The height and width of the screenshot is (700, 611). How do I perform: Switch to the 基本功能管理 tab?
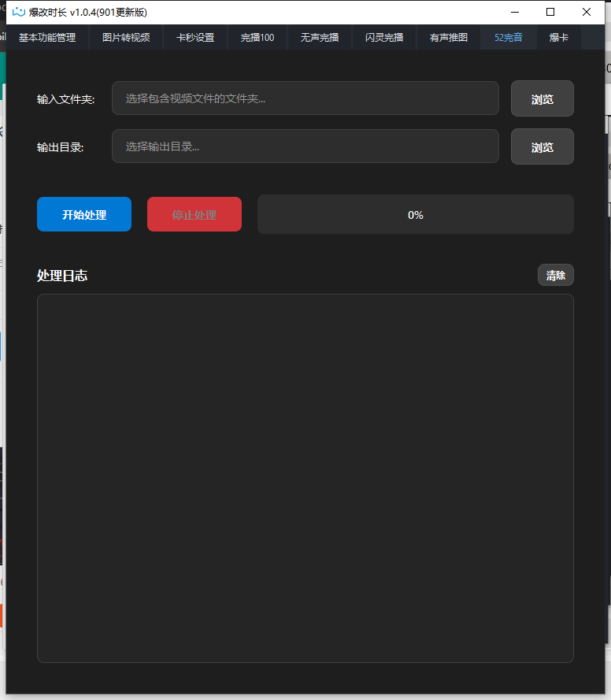pyautogui.click(x=47, y=37)
